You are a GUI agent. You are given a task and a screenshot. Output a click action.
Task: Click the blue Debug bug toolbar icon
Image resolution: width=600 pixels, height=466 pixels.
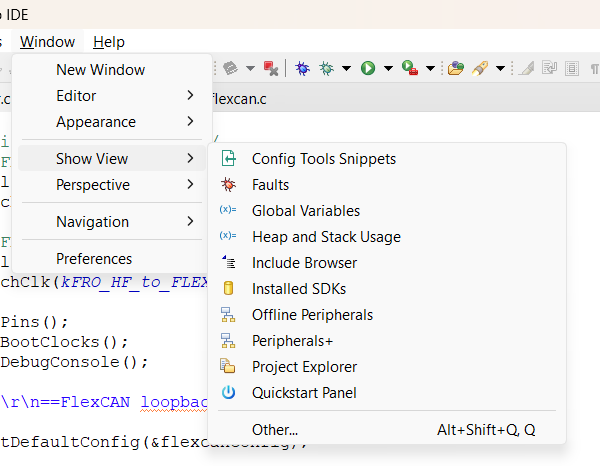302,68
